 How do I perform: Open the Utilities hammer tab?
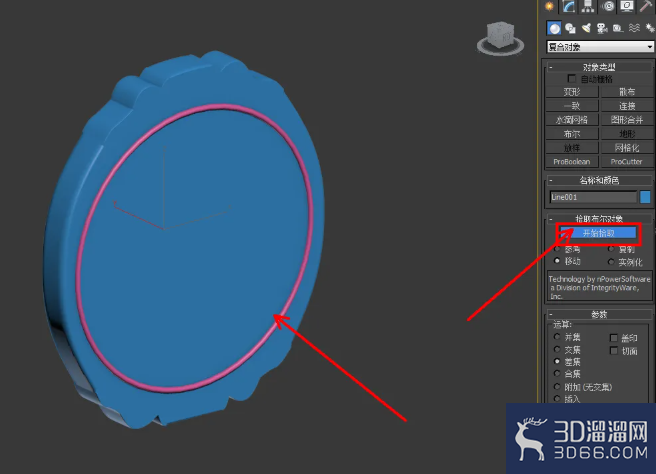(646, 6)
